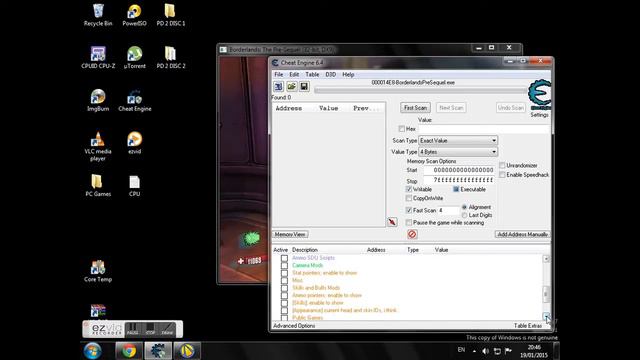Click the open cheat table folder icon

(x=291, y=87)
